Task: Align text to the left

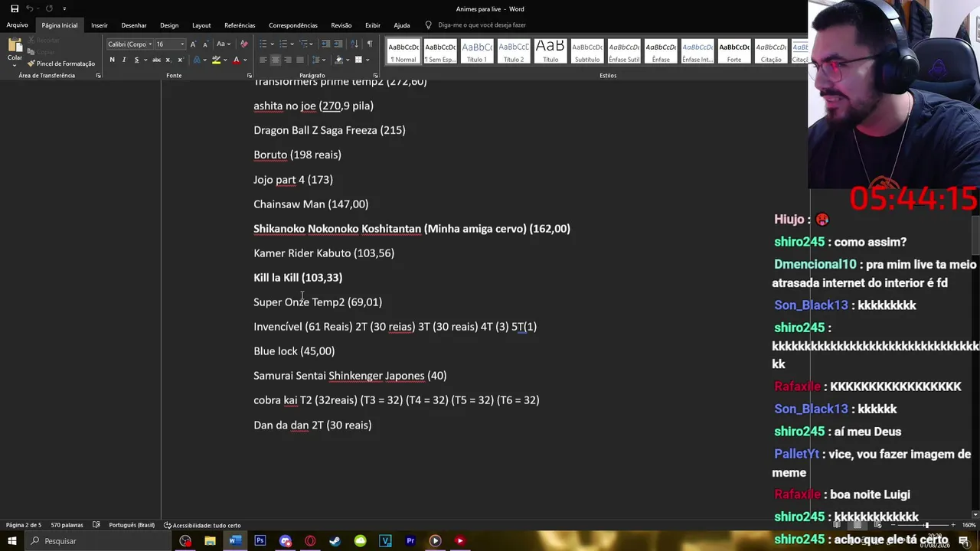Action: click(263, 60)
